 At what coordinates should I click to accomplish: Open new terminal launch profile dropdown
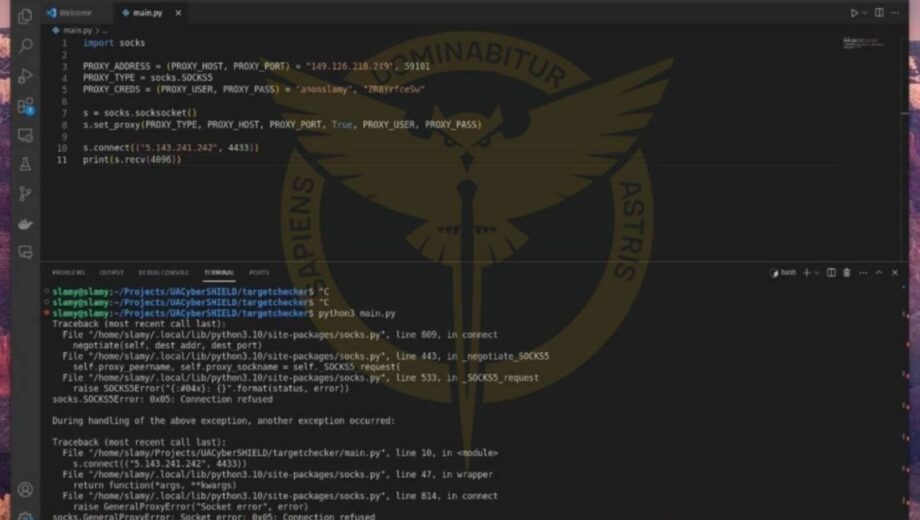(x=816, y=272)
